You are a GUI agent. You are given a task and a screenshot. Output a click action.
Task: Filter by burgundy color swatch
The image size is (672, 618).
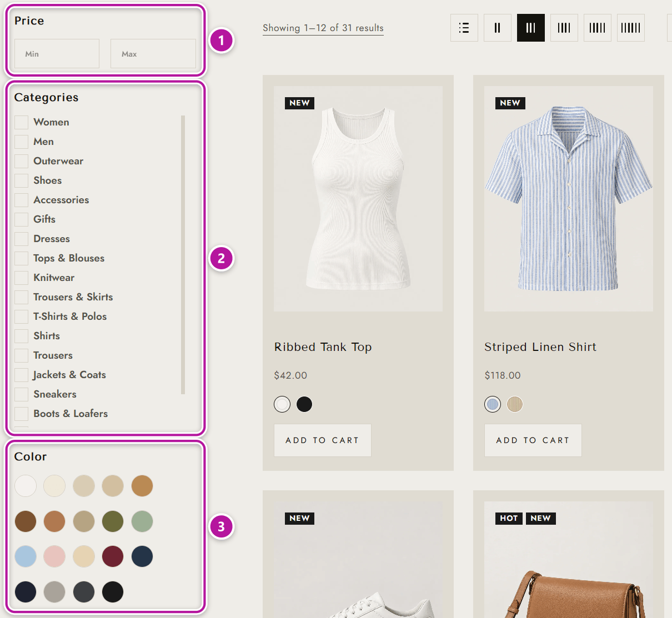[113, 556]
